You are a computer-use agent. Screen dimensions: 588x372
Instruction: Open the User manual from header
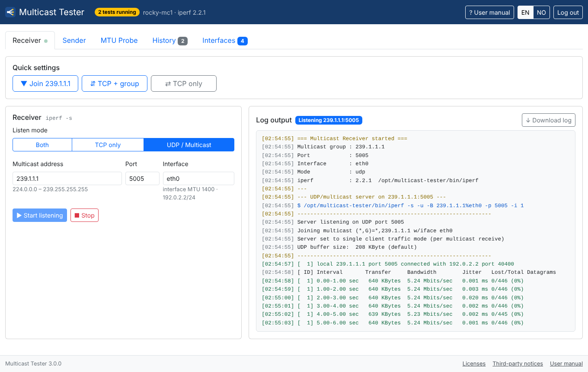pyautogui.click(x=489, y=13)
